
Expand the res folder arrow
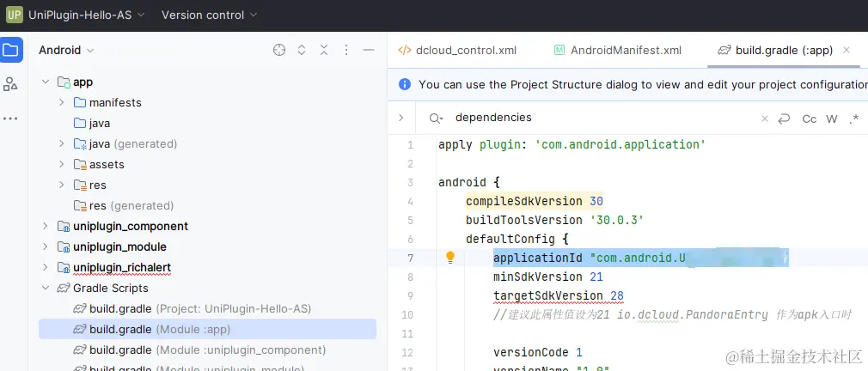click(61, 185)
